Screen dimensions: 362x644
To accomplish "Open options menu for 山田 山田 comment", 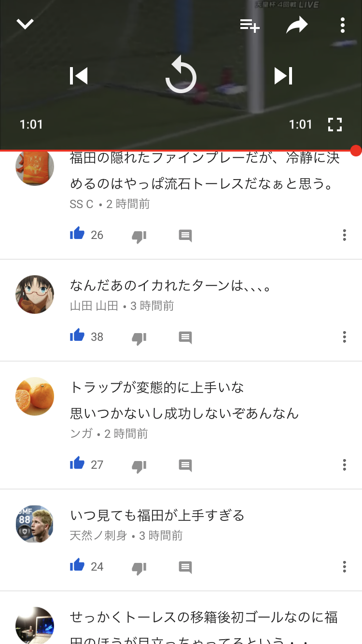I will point(344,336).
